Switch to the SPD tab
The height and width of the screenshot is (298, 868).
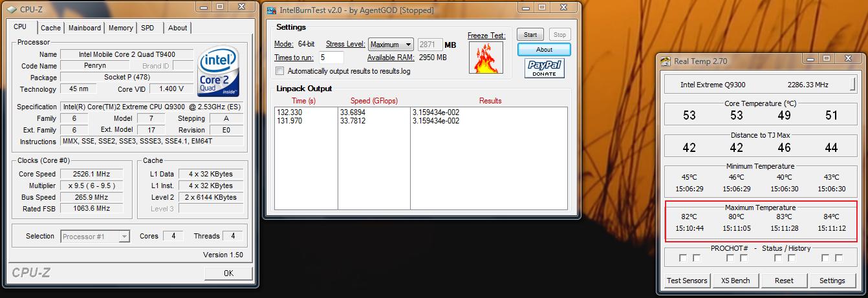click(148, 28)
